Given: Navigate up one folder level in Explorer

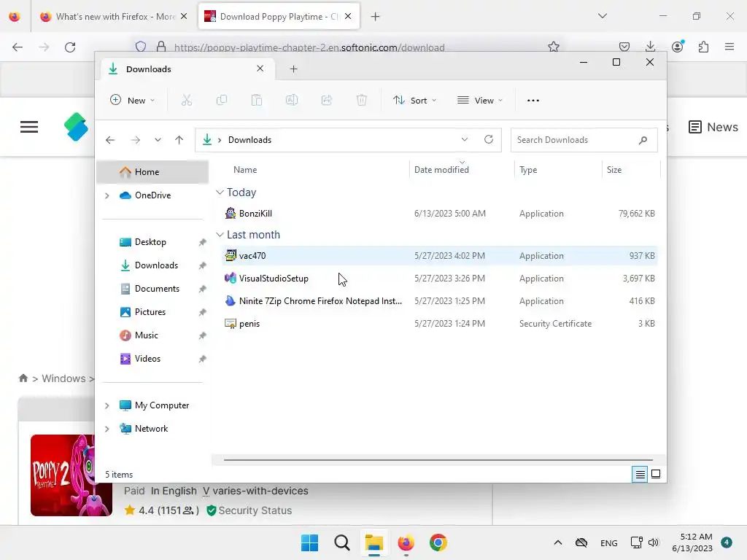Looking at the screenshot, I should (x=179, y=139).
